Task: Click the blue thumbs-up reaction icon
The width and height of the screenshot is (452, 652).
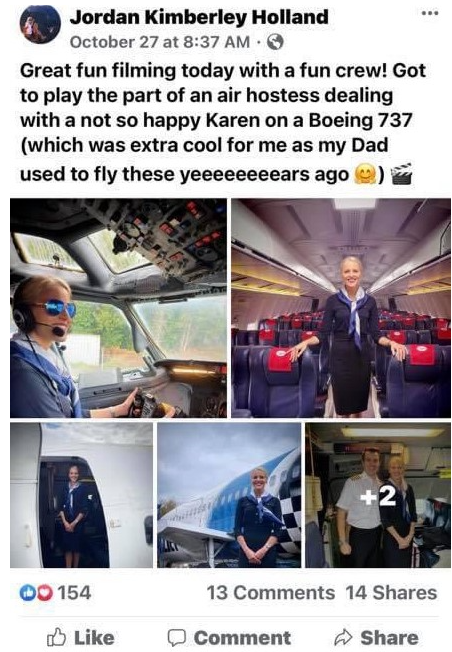Action: [28, 593]
